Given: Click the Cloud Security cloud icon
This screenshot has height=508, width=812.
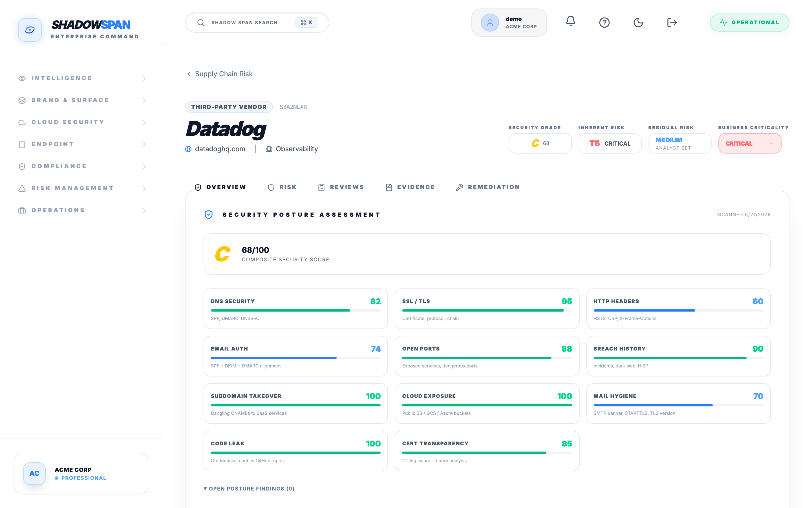Looking at the screenshot, I should pyautogui.click(x=22, y=122).
